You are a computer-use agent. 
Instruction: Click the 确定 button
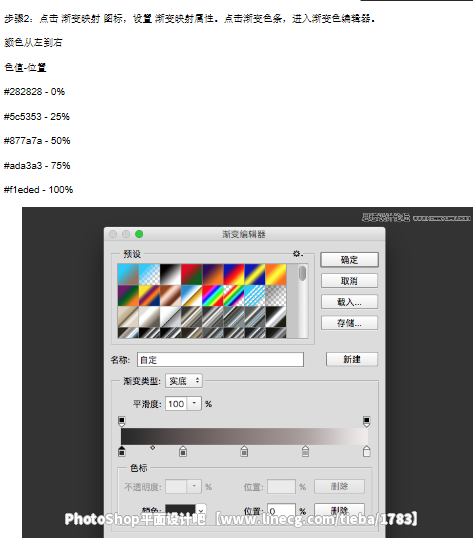pyautogui.click(x=349, y=260)
